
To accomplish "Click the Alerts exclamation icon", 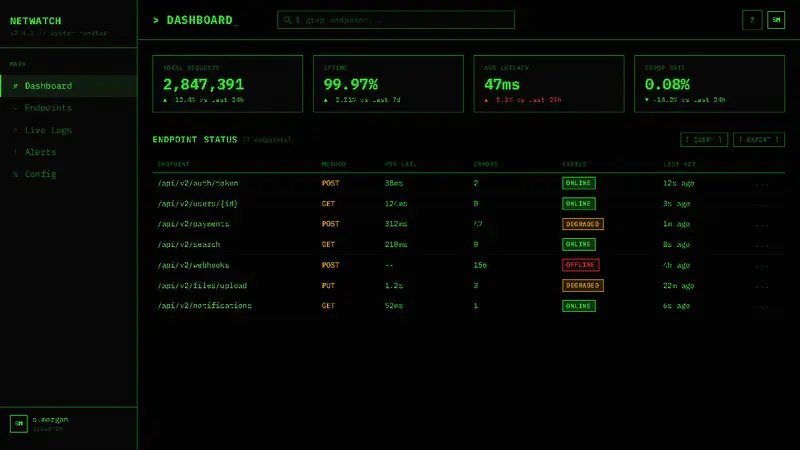I will (15, 152).
